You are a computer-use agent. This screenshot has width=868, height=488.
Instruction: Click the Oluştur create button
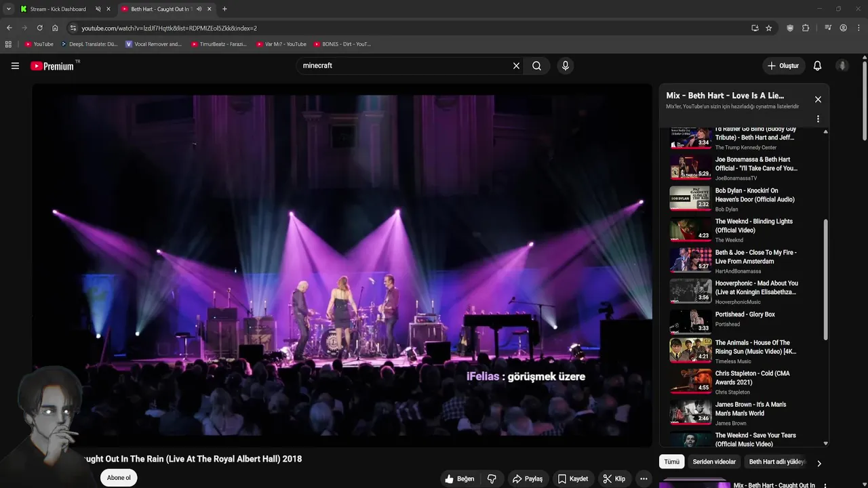[783, 66]
